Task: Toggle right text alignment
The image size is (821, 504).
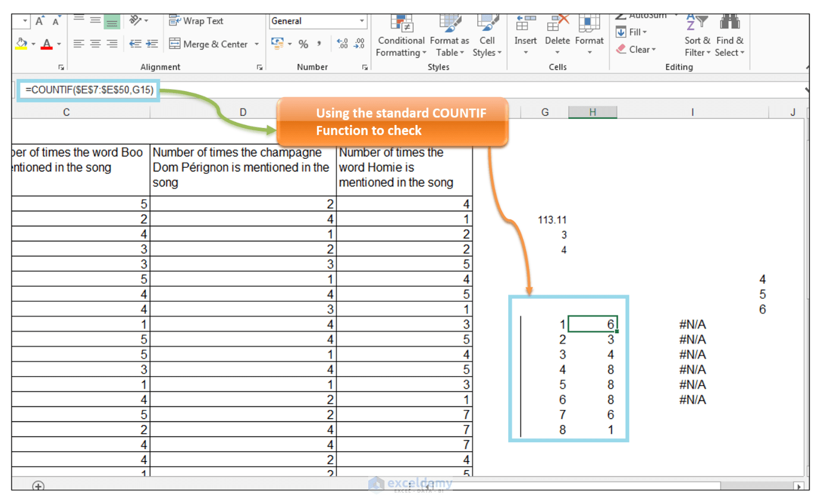Action: (111, 43)
